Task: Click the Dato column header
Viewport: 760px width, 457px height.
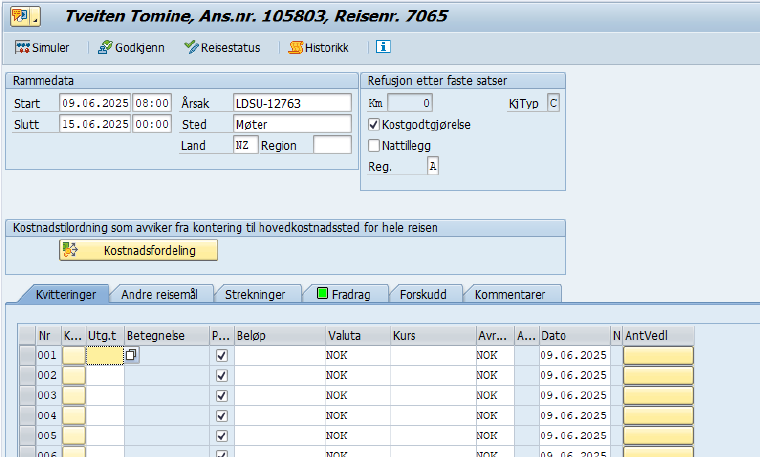Action: [575, 335]
